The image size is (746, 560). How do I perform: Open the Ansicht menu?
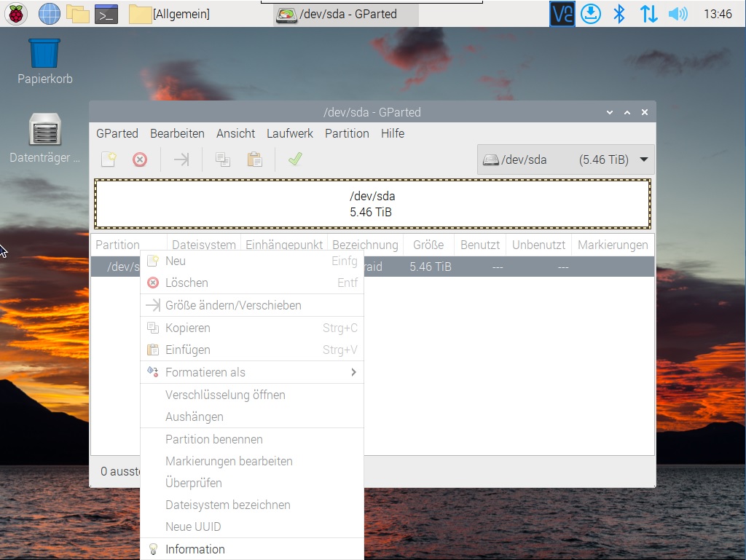point(235,133)
